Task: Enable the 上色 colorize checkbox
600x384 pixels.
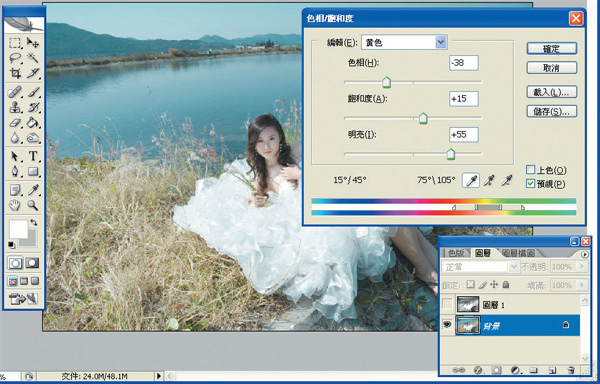Action: (x=530, y=170)
